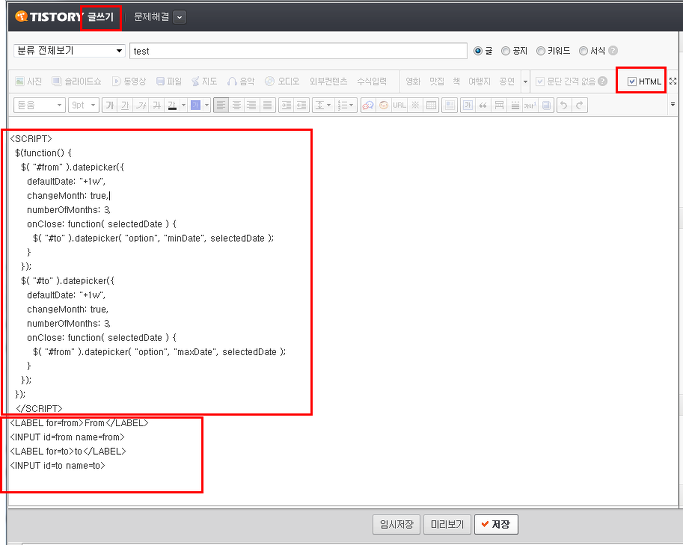Open the list style dropdown
This screenshot has width=683, height=545.
tap(346, 105)
